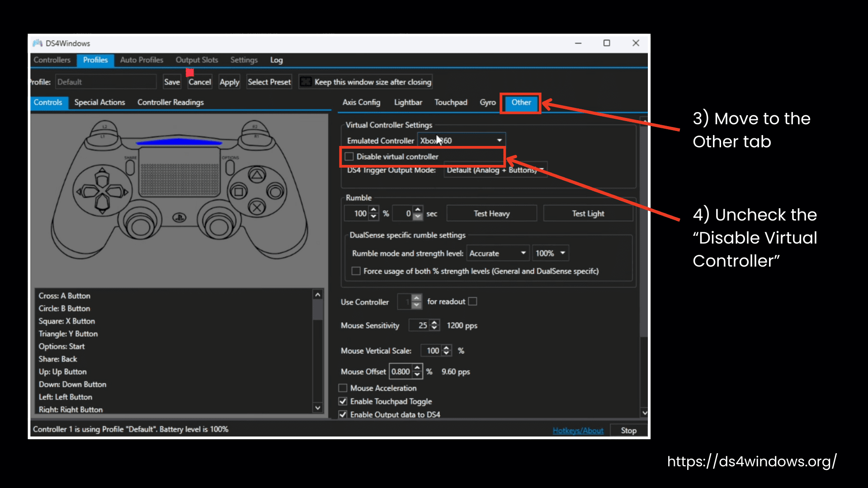Select the Circle button on controller diagram

(x=275, y=192)
